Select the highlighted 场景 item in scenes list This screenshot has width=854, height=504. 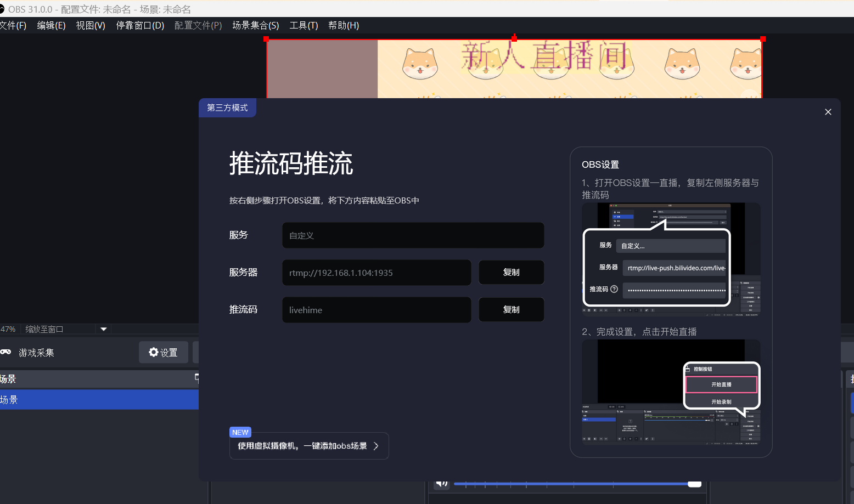click(x=99, y=399)
